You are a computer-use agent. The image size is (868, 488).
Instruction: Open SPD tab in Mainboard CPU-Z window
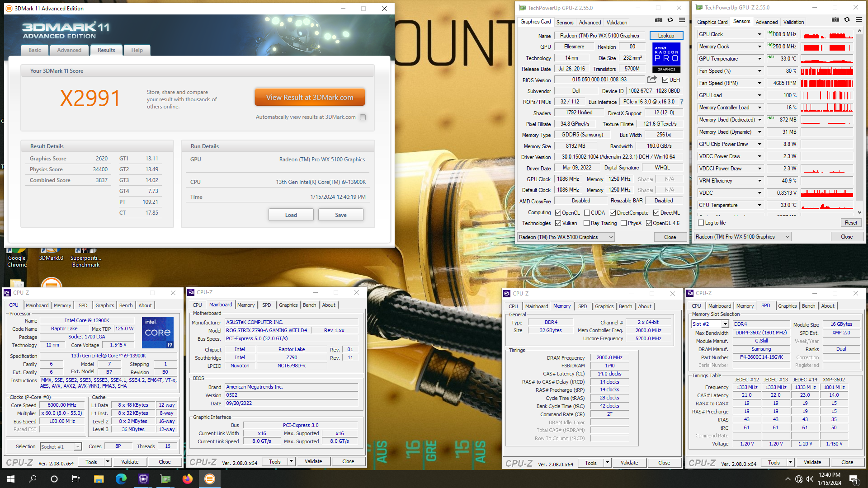(x=267, y=305)
